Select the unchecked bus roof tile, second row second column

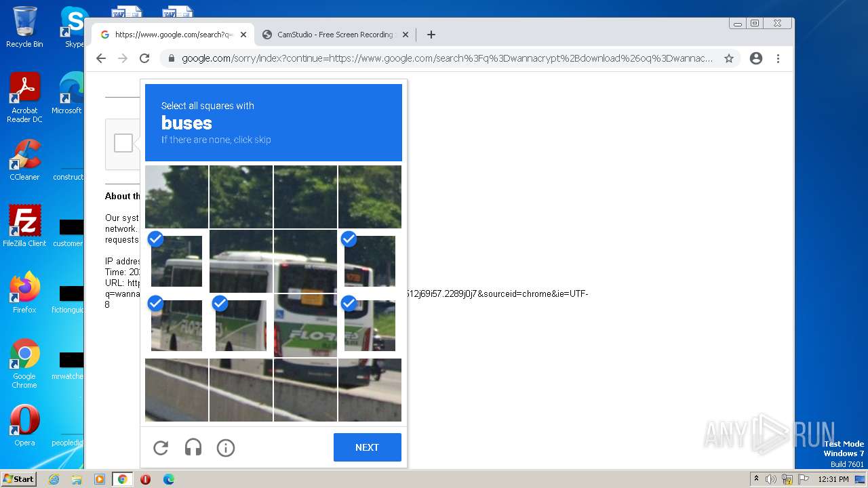click(x=241, y=261)
